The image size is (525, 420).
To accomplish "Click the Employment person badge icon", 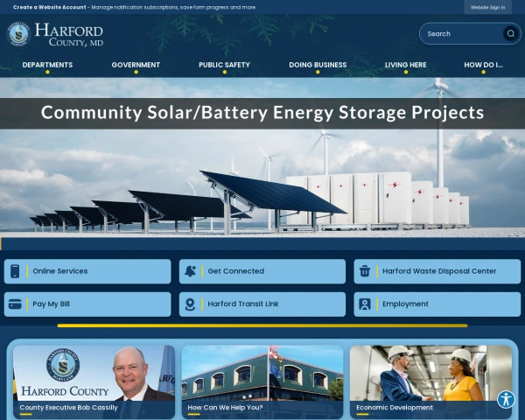I will pos(365,304).
